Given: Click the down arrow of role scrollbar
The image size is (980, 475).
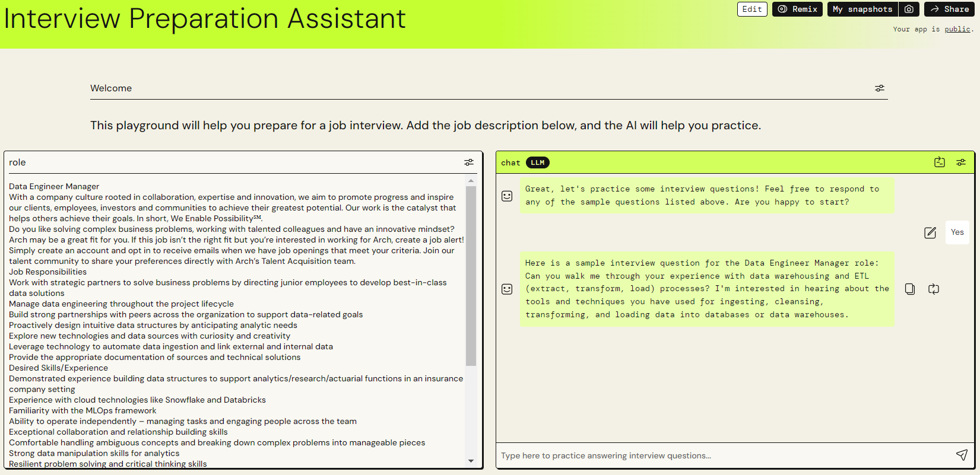Looking at the screenshot, I should tap(471, 461).
